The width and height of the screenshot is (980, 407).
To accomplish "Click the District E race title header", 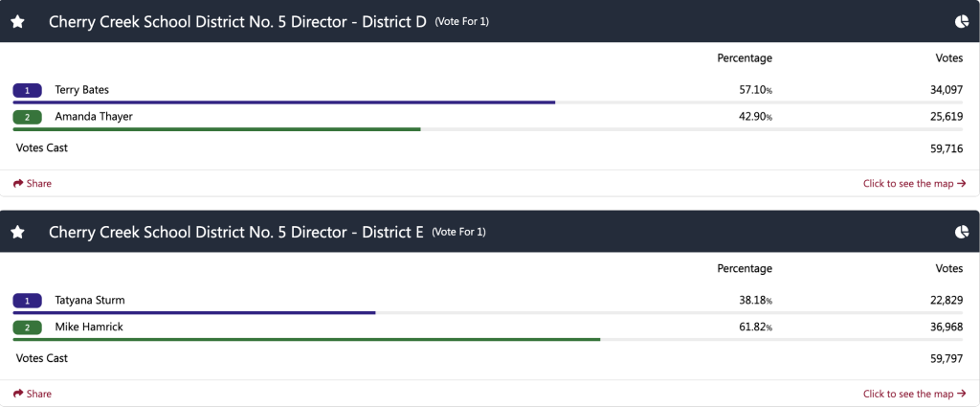I will point(235,232).
